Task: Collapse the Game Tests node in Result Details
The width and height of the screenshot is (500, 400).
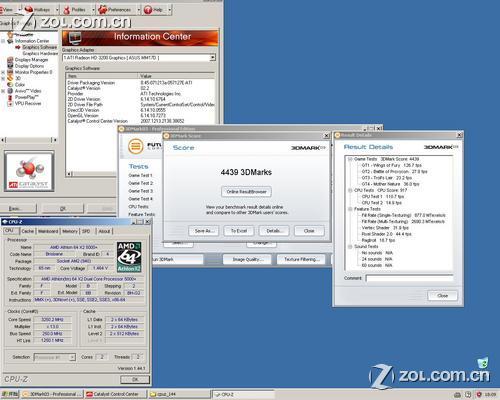Action: [x=350, y=159]
